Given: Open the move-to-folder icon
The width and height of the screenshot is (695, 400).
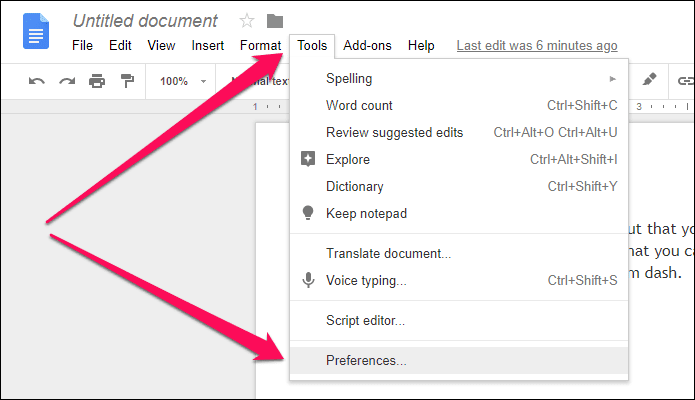Looking at the screenshot, I should [x=275, y=21].
